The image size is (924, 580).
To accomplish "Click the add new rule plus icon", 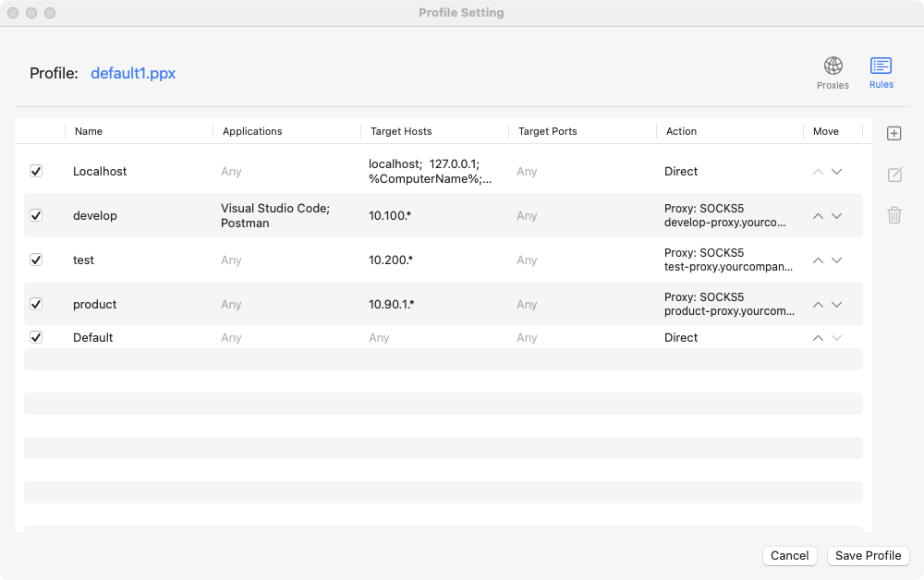I will (894, 134).
